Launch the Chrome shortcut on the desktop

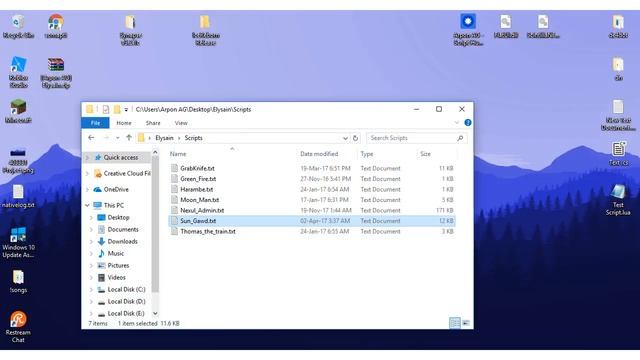pos(56,26)
